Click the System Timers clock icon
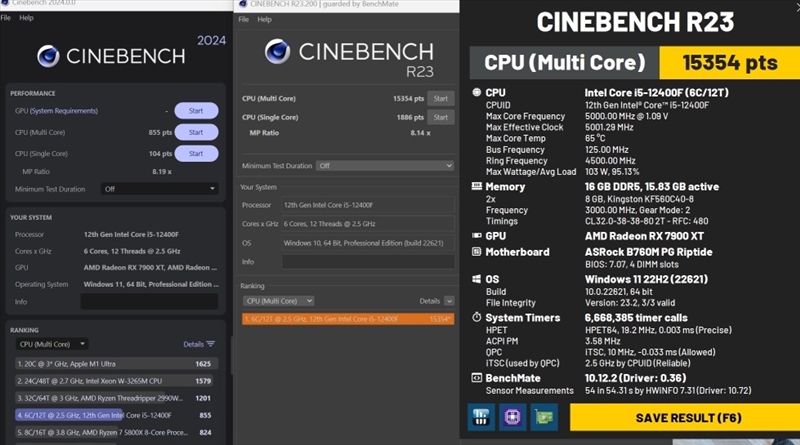Screen dimensions: 800x445 (476, 318)
